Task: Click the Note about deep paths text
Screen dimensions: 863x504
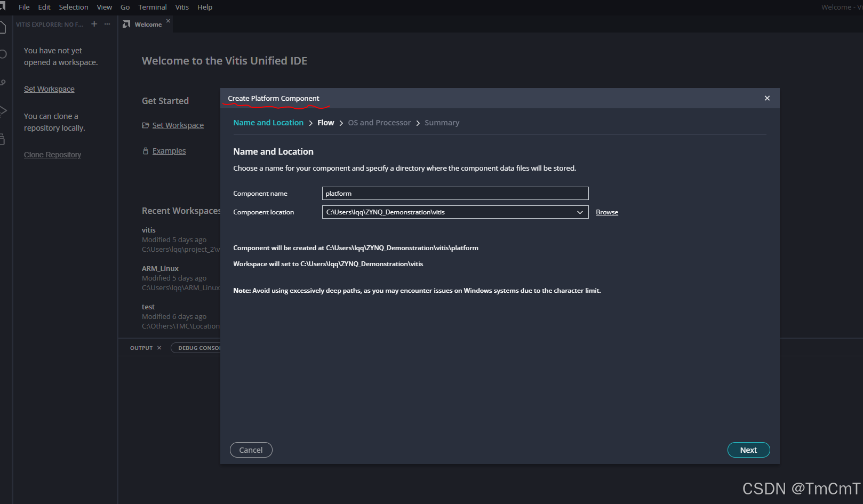Action: 417,291
